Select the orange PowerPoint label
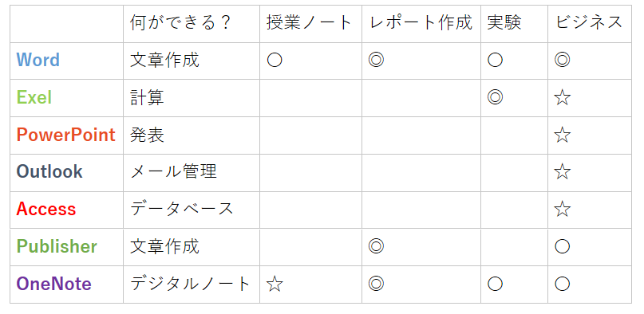 pyautogui.click(x=65, y=135)
